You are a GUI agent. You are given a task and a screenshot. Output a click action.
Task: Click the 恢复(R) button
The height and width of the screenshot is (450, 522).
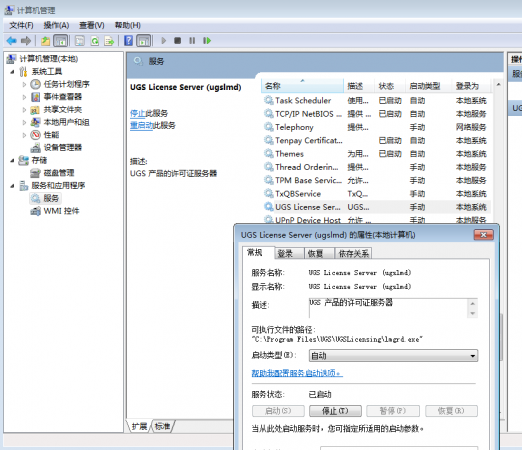[x=451, y=411]
